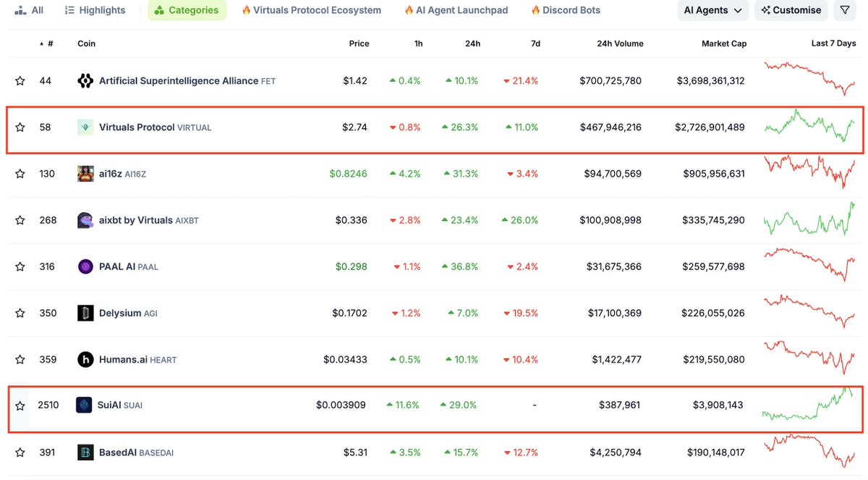Toggle favorite star for ai16z
Viewport: 868px width, 480px height.
20,174
